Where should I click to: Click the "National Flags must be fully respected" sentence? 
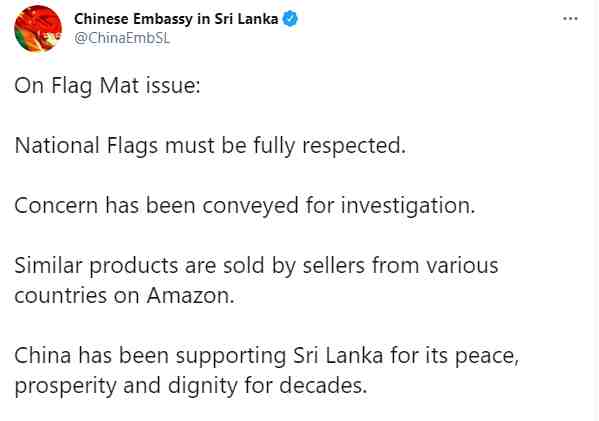pyautogui.click(x=210, y=146)
